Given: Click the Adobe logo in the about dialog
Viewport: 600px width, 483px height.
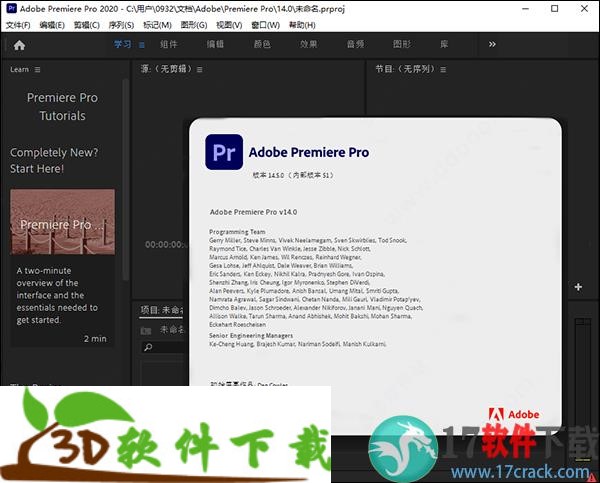Looking at the screenshot, I should [x=514, y=414].
